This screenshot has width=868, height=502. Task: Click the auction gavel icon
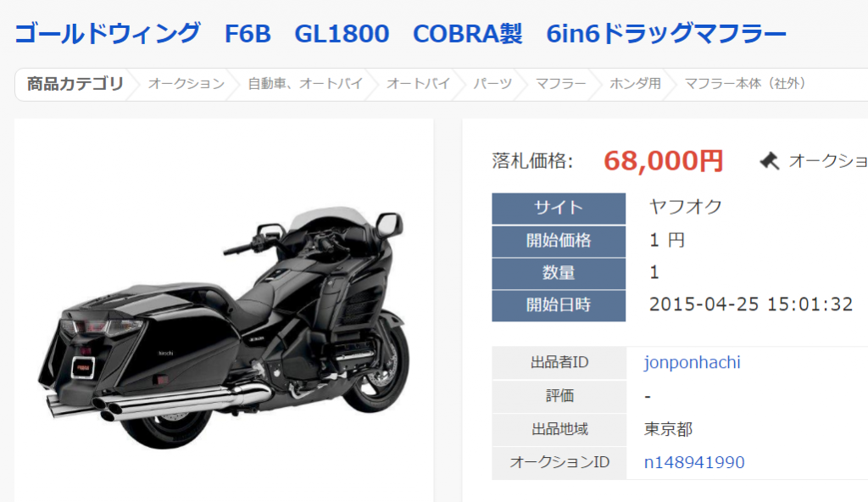point(769,161)
